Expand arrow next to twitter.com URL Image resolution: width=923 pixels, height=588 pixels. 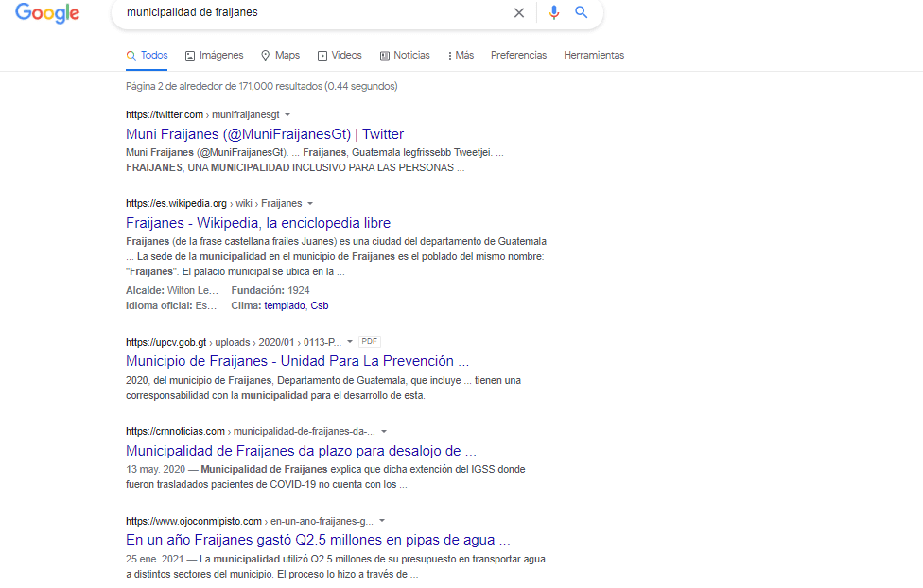[x=287, y=114]
